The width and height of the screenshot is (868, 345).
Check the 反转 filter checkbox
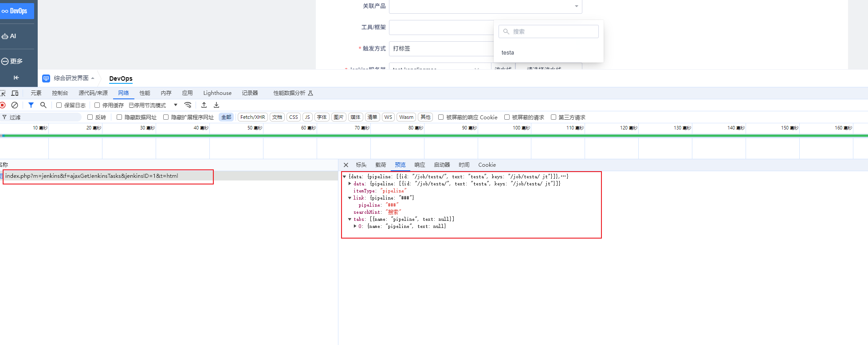coord(90,117)
